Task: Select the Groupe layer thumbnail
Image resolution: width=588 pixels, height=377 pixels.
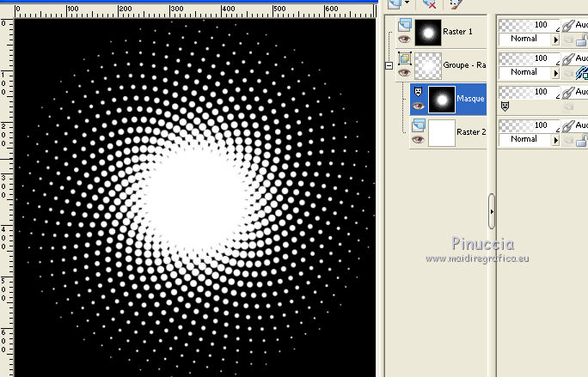Action: pyautogui.click(x=428, y=66)
